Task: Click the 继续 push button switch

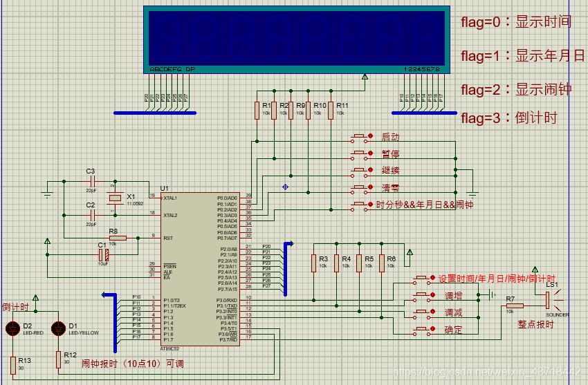Action: (x=359, y=172)
